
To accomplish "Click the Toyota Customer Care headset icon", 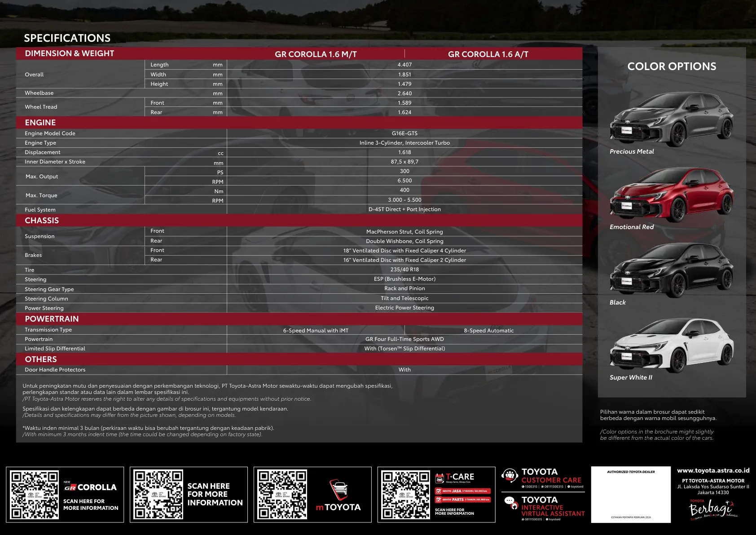I will click(x=510, y=475).
